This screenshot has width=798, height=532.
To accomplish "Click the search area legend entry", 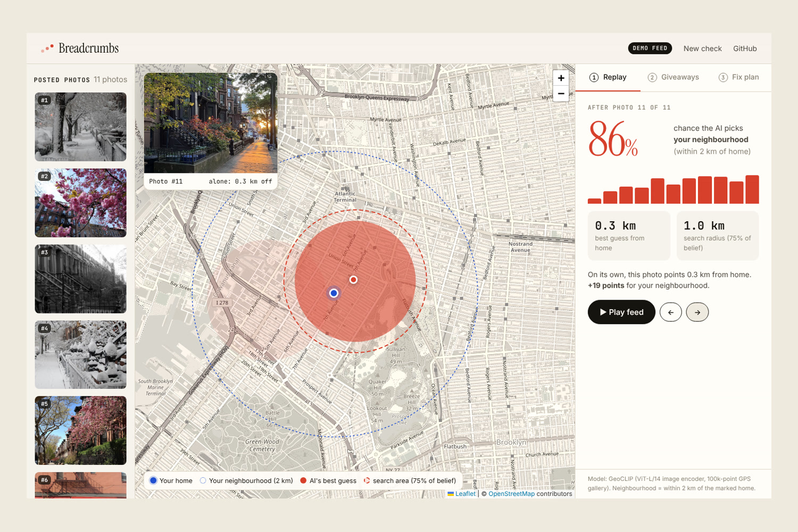I will coord(410,480).
